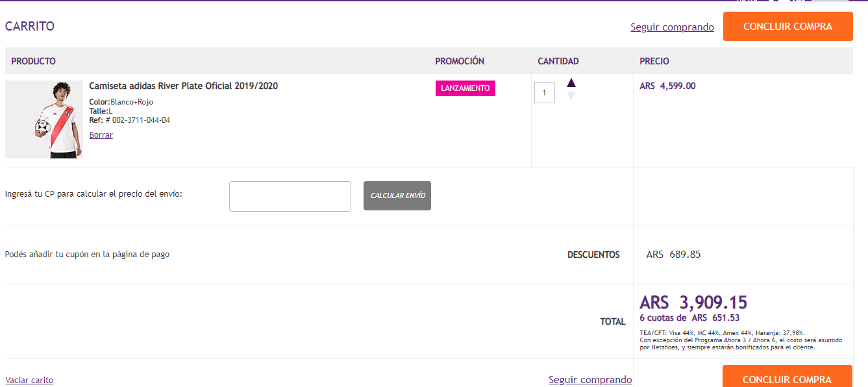Click the discount amount ARS 689.85
The height and width of the screenshot is (387, 868).
(673, 255)
